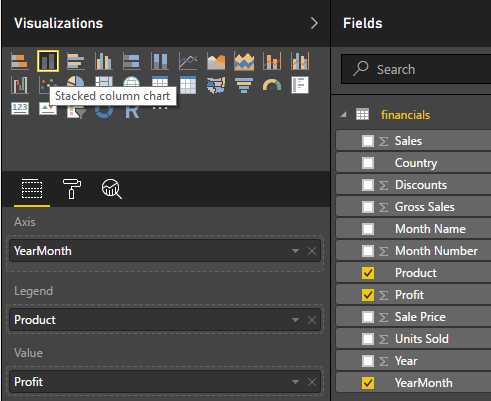Click the Fields search box
Viewport: 491px width, 401px height.
click(417, 69)
